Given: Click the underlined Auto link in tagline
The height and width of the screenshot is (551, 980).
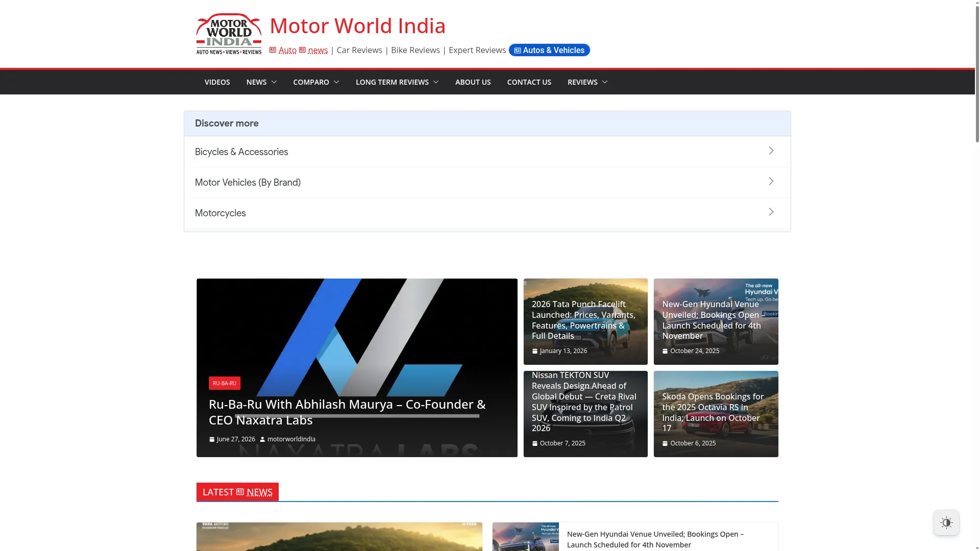Looking at the screenshot, I should [287, 50].
